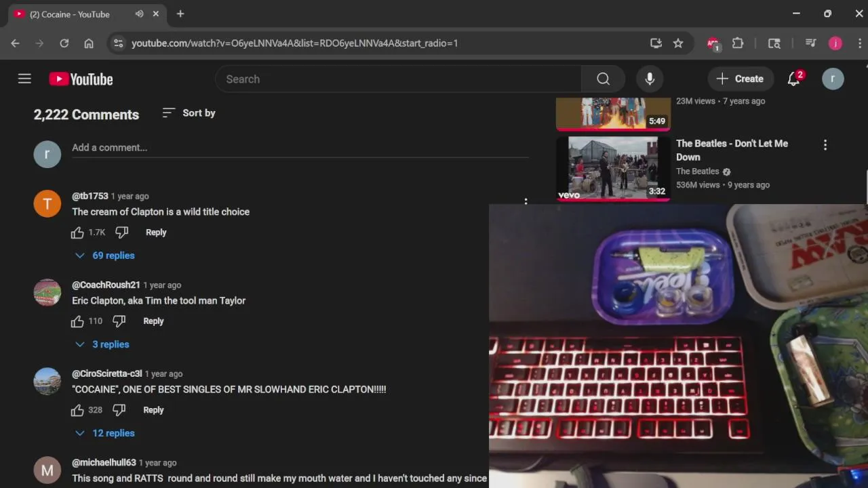Dislike the comment by @tb1753
Viewport: 868px width, 488px height.
pyautogui.click(x=121, y=232)
